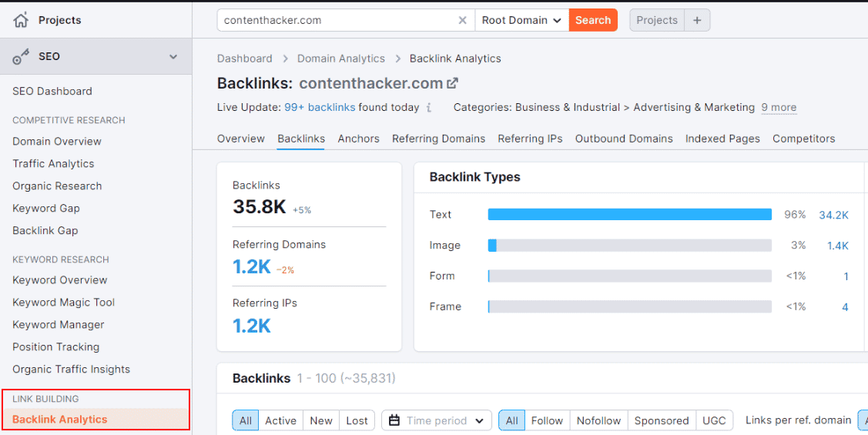The height and width of the screenshot is (435, 868).
Task: Select Backlink Analytics in sidebar
Action: 60,420
